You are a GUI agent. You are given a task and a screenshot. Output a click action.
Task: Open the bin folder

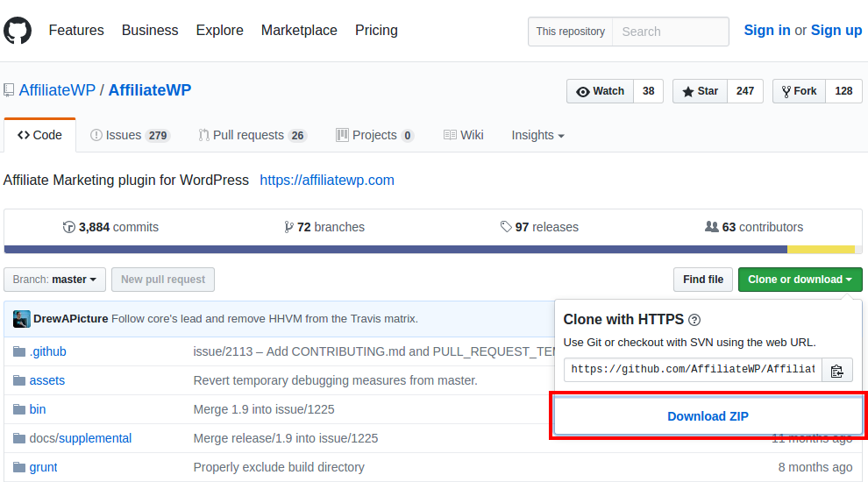point(38,409)
